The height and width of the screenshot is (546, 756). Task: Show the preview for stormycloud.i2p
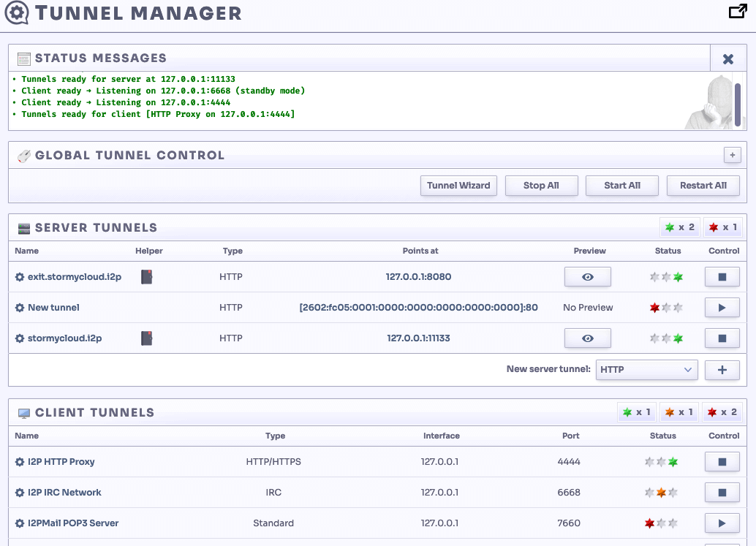[587, 338]
